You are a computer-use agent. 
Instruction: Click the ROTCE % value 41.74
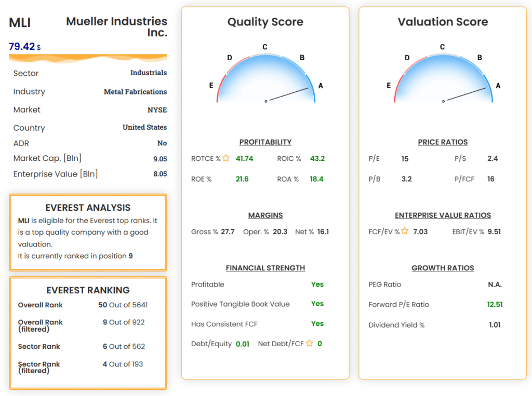244,158
